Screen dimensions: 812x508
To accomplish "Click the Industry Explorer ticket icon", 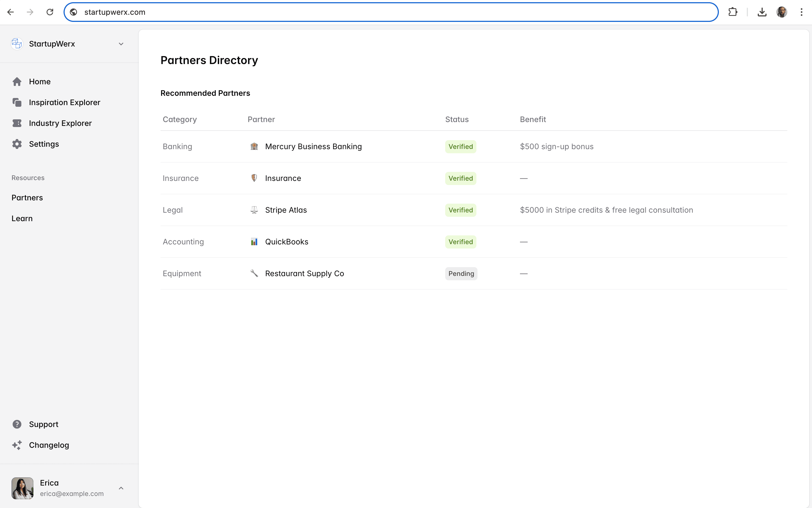I will [x=17, y=123].
